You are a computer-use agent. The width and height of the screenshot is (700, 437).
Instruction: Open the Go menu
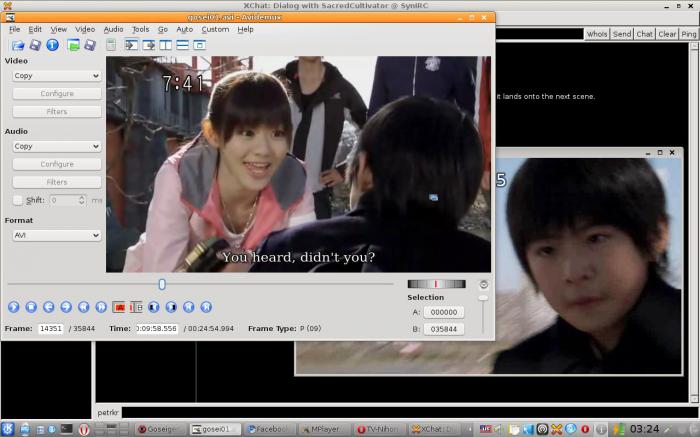(x=163, y=29)
